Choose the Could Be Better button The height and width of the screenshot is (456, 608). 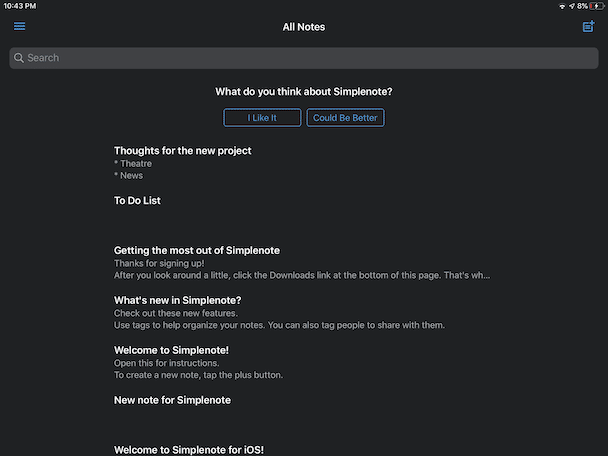345,117
